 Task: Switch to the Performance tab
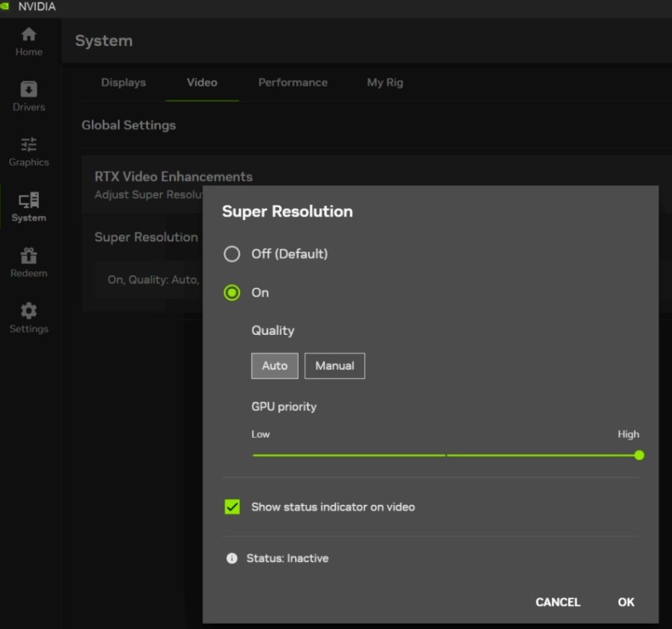[293, 82]
